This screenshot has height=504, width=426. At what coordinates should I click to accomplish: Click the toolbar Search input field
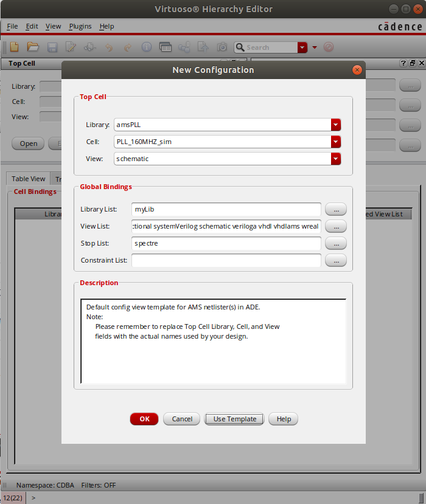(x=271, y=47)
